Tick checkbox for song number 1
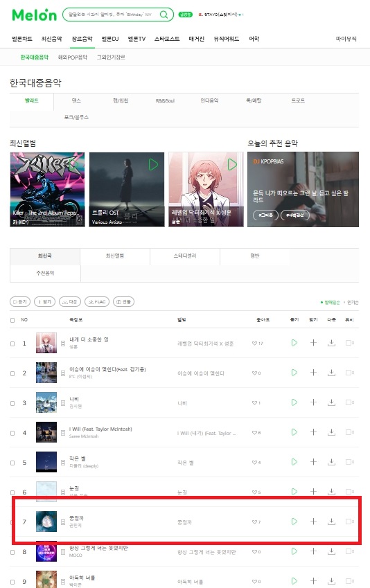The width and height of the screenshot is (370, 588). coord(12,344)
